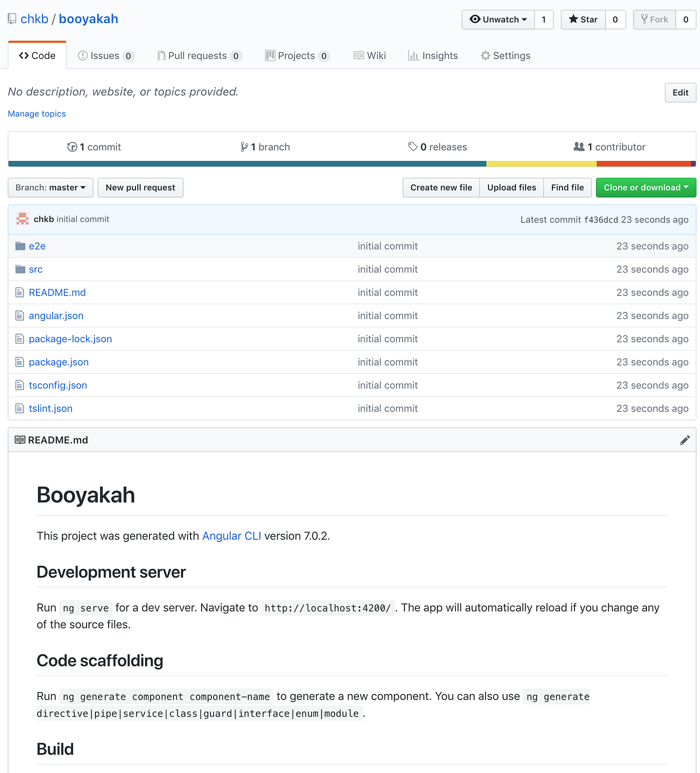Click the star icon to star repository
This screenshot has height=773, width=700.
click(x=574, y=19)
